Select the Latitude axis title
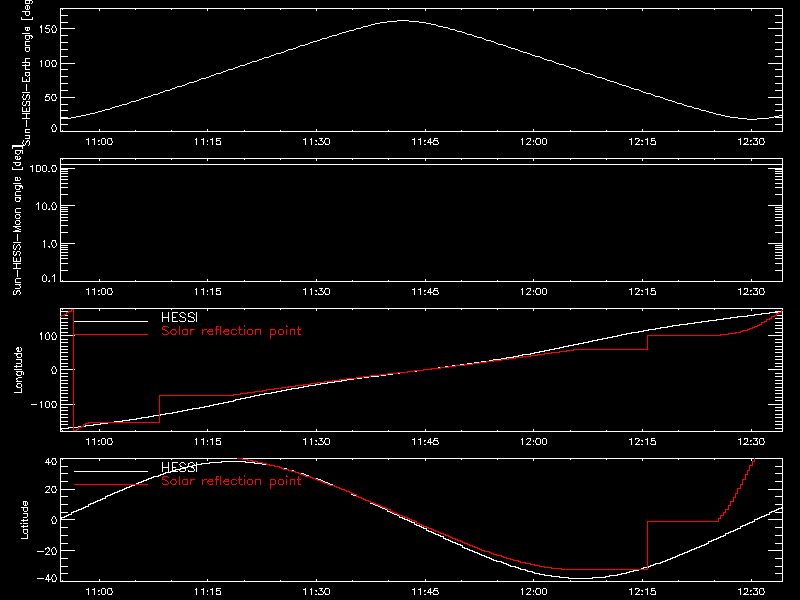This screenshot has width=800, height=600. coord(24,519)
